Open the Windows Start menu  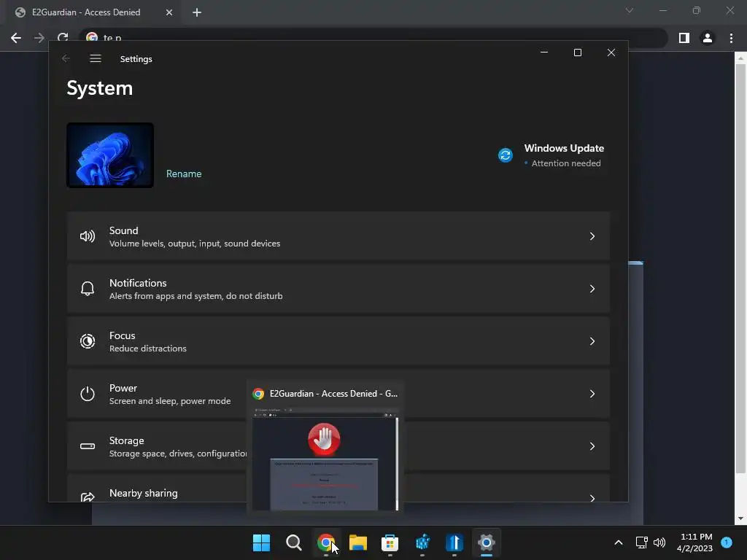point(261,542)
